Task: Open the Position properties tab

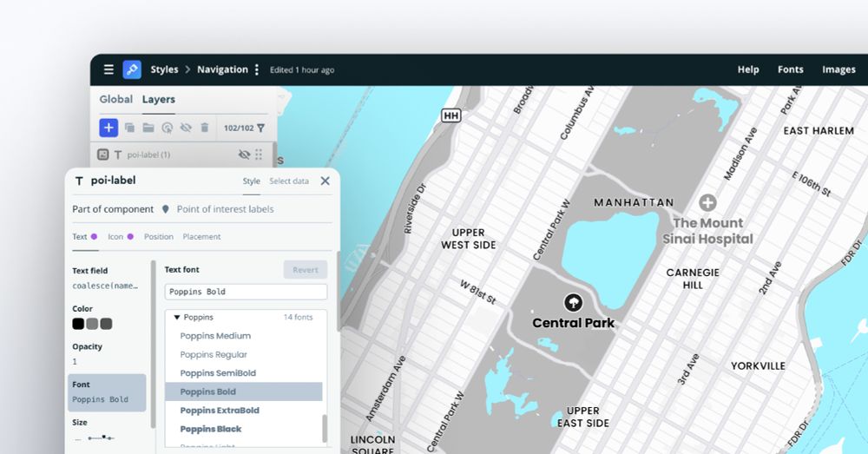Action: pyautogui.click(x=158, y=236)
